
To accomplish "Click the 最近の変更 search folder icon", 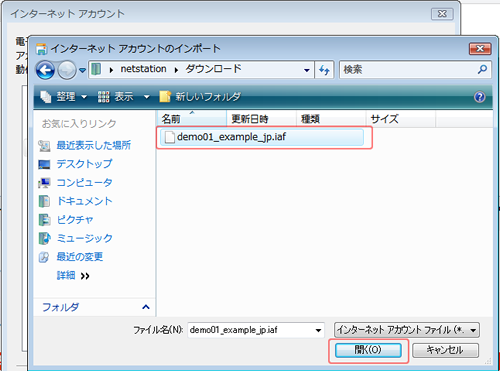I will 44,257.
